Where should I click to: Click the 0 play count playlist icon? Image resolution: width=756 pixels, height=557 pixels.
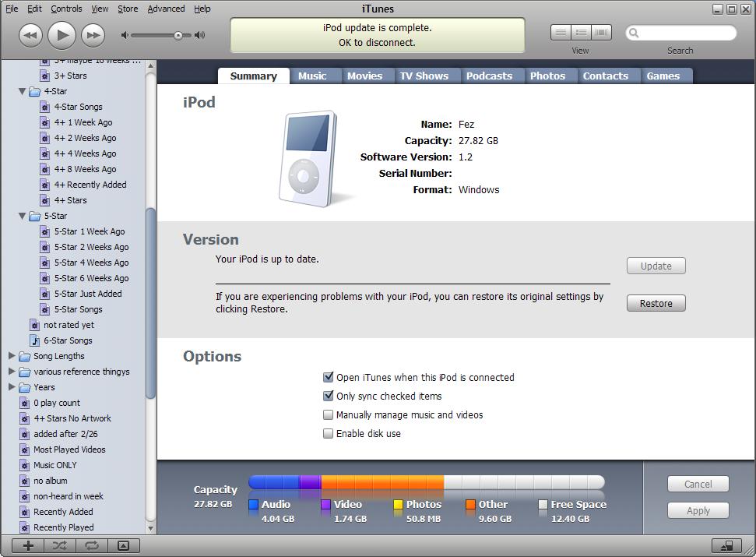25,404
